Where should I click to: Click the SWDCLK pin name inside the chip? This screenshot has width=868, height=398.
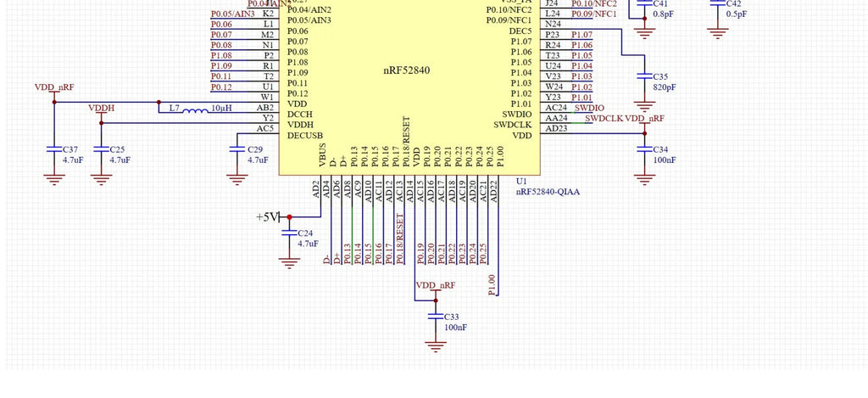point(513,125)
